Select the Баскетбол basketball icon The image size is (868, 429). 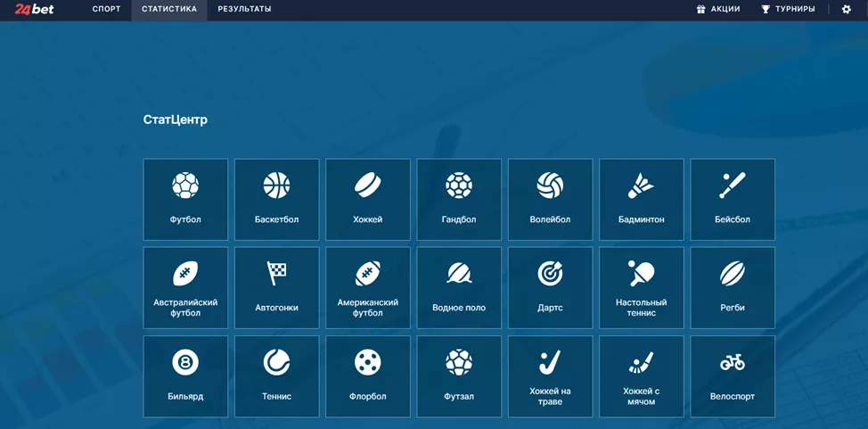276,186
